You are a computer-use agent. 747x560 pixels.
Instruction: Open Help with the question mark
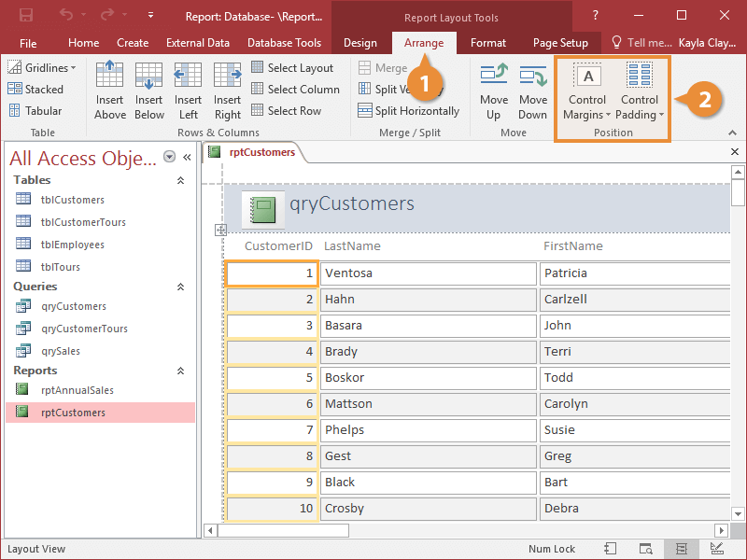coord(595,15)
